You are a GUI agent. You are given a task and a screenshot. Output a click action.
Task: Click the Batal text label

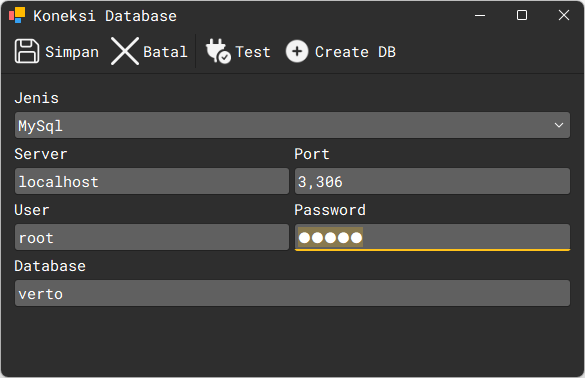click(x=165, y=52)
